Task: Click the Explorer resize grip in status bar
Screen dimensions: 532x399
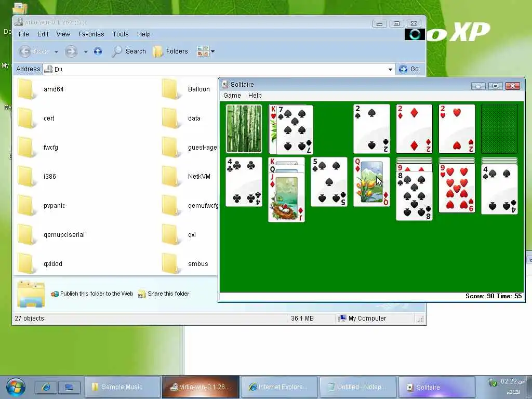Action: coord(421,319)
